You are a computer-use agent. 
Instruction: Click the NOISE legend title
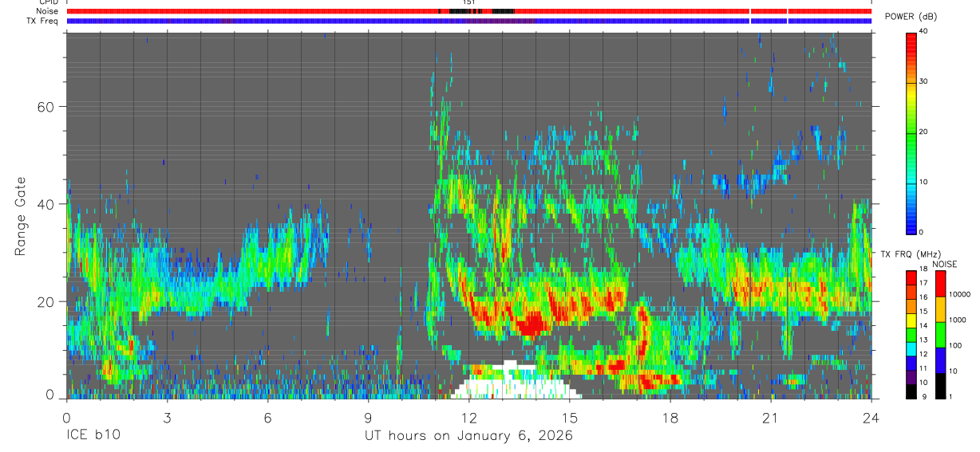coord(944,264)
